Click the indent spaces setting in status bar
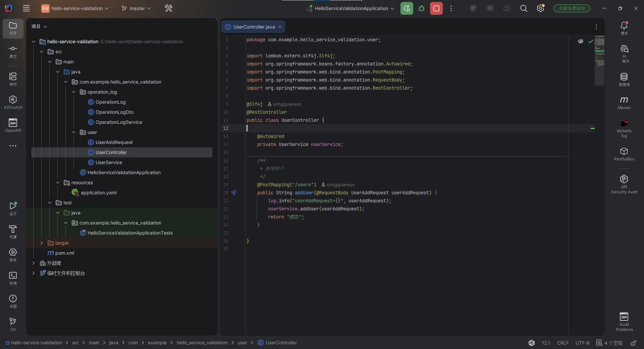Viewport: 644px width, 349px height. click(x=609, y=343)
